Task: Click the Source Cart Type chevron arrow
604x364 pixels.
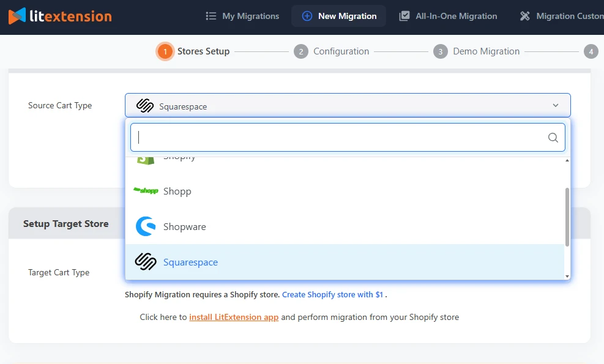Action: (556, 105)
